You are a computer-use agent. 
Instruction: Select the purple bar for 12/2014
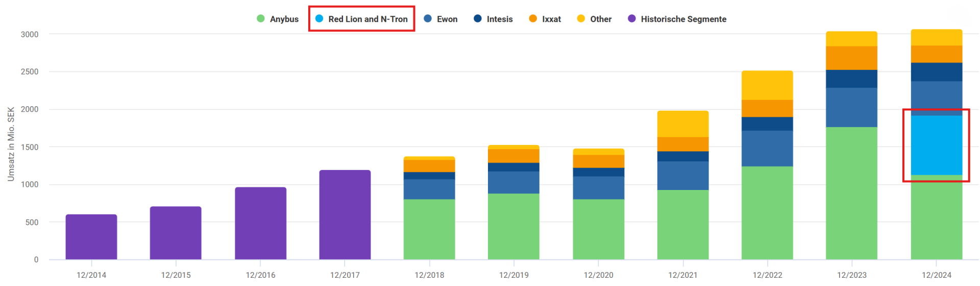coord(91,237)
